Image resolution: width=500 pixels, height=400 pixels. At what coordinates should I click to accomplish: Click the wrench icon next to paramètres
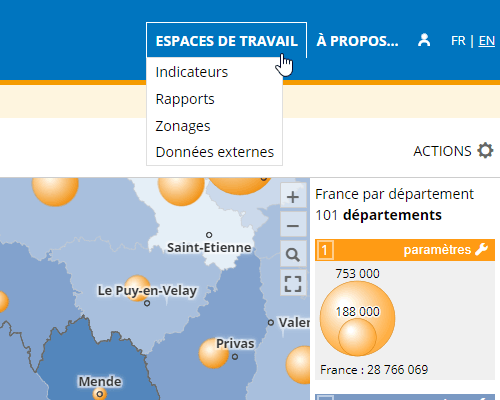tap(482, 249)
